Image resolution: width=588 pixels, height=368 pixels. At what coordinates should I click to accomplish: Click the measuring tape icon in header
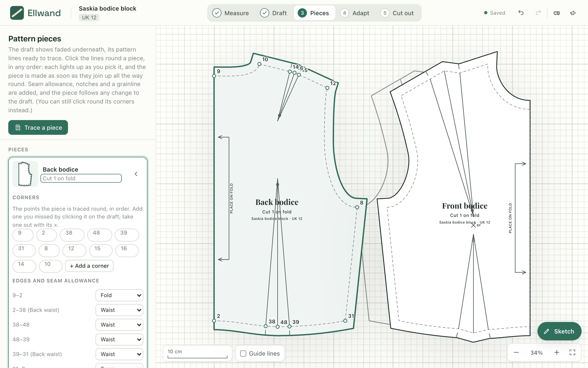(557, 13)
